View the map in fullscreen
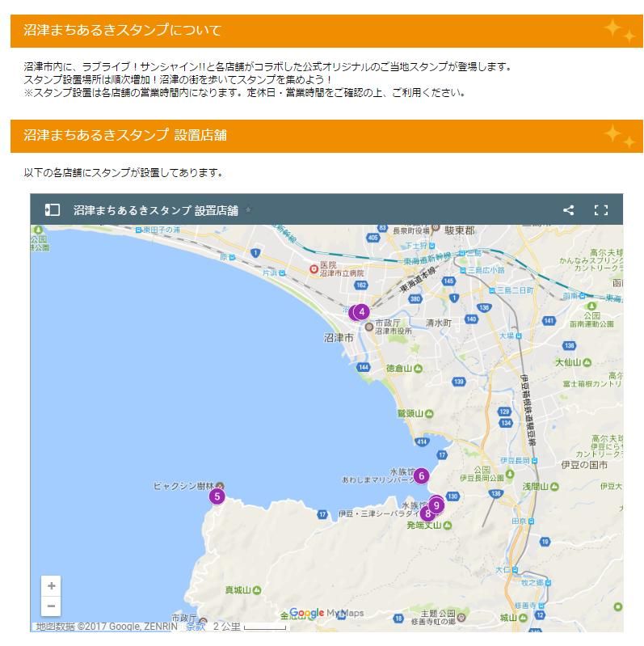This screenshot has width=644, height=646. (600, 210)
